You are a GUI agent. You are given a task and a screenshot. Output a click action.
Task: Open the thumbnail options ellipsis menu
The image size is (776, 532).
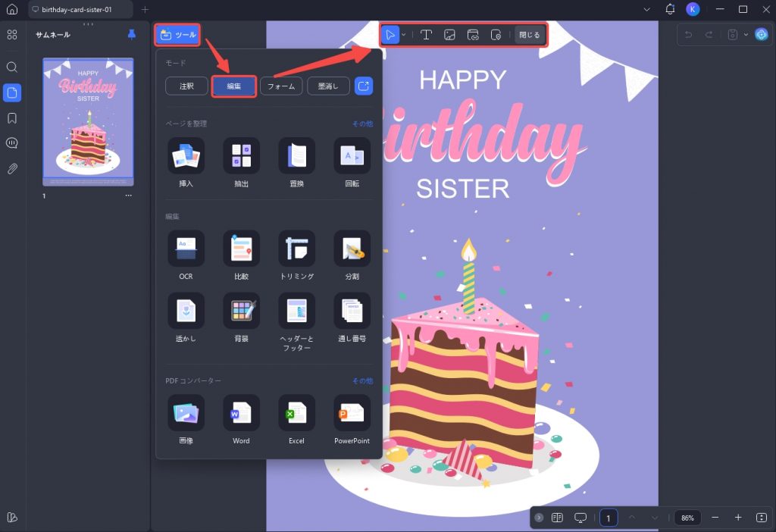pos(129,196)
